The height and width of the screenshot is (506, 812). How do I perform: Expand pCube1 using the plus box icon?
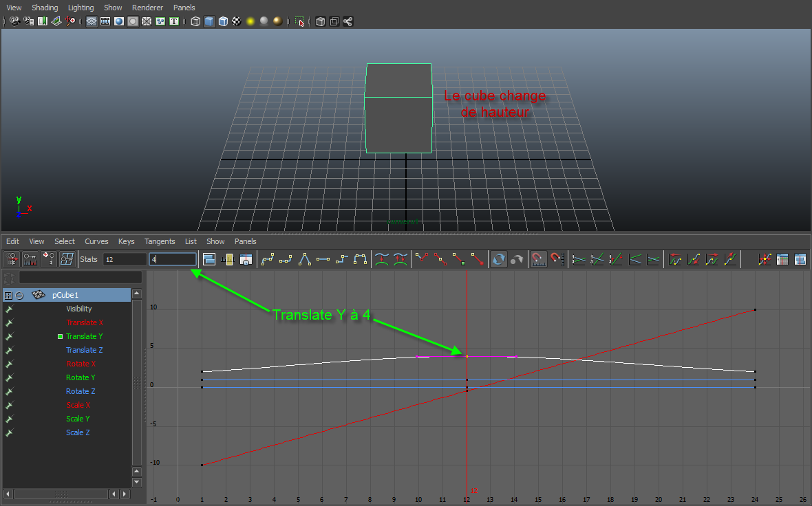8,295
